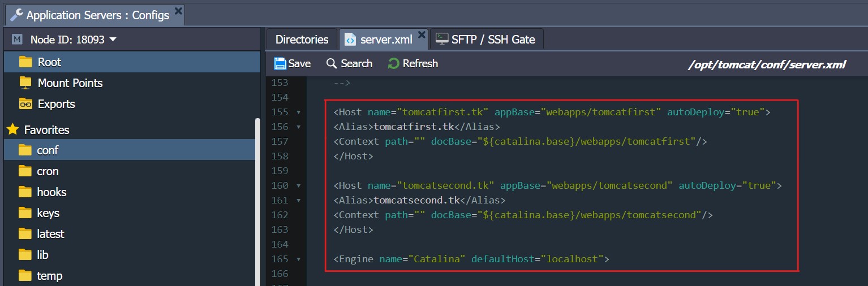This screenshot has height=286, width=868.
Task: Open Root in the file tree
Action: click(132, 62)
